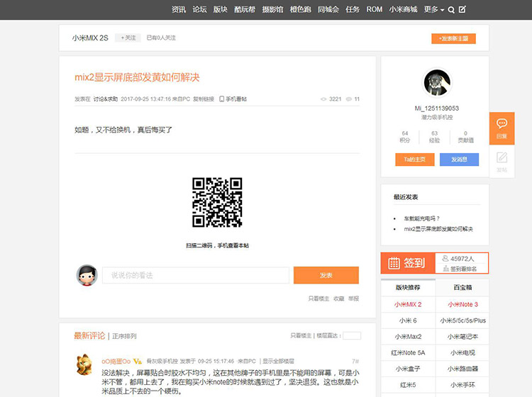Click the compose/edit icon in top navigation
This screenshot has width=532, height=397.
[462, 9]
